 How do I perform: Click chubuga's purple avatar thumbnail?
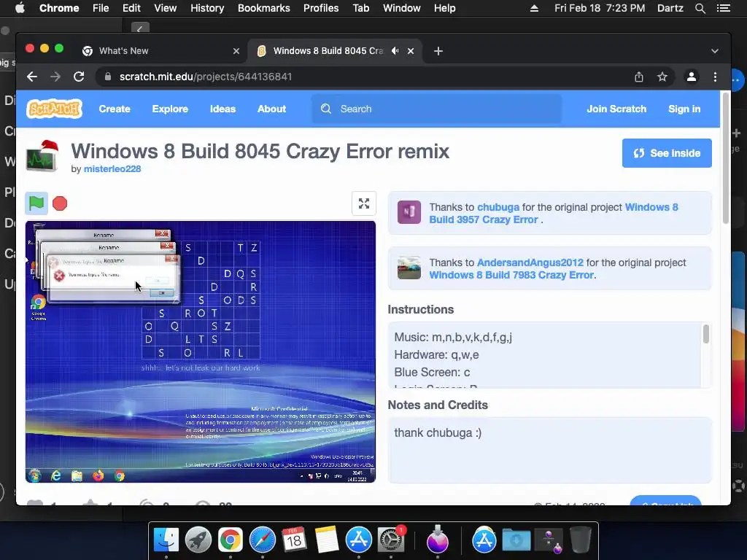coord(409,212)
